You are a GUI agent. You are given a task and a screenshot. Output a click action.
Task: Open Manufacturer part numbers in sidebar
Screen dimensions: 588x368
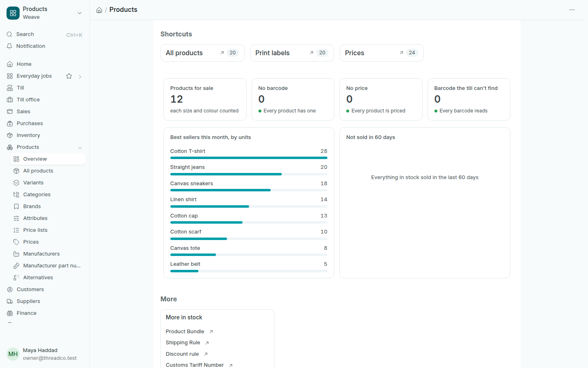coord(48,266)
